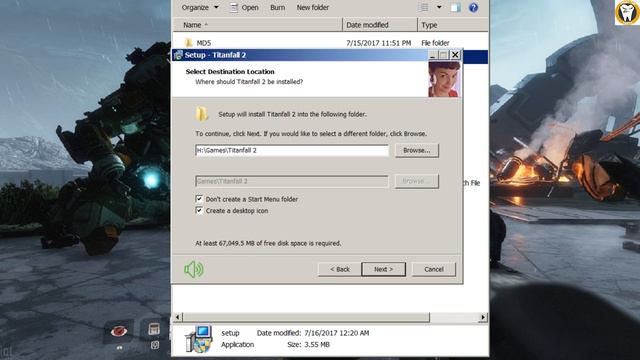640x360 pixels.
Task: Sort files by Date modified column header
Action: [x=380, y=25]
